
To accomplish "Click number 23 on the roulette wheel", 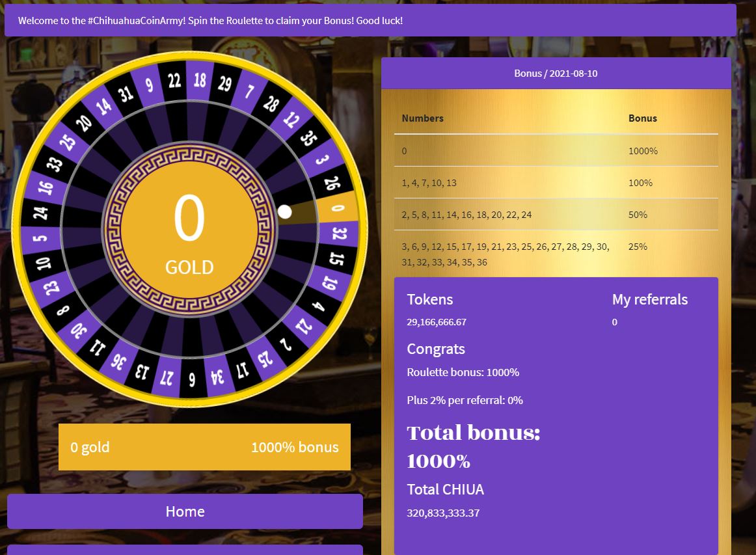I will 51,288.
